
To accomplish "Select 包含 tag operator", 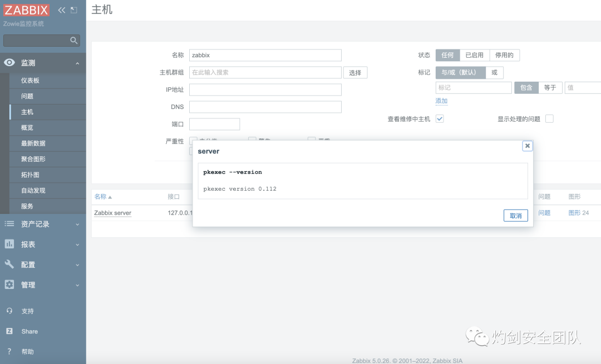I will tap(526, 88).
